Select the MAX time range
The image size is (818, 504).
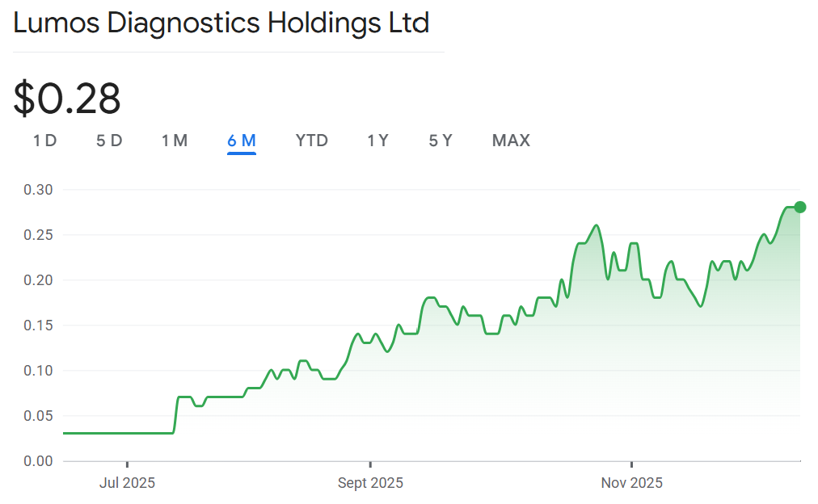[x=511, y=140]
